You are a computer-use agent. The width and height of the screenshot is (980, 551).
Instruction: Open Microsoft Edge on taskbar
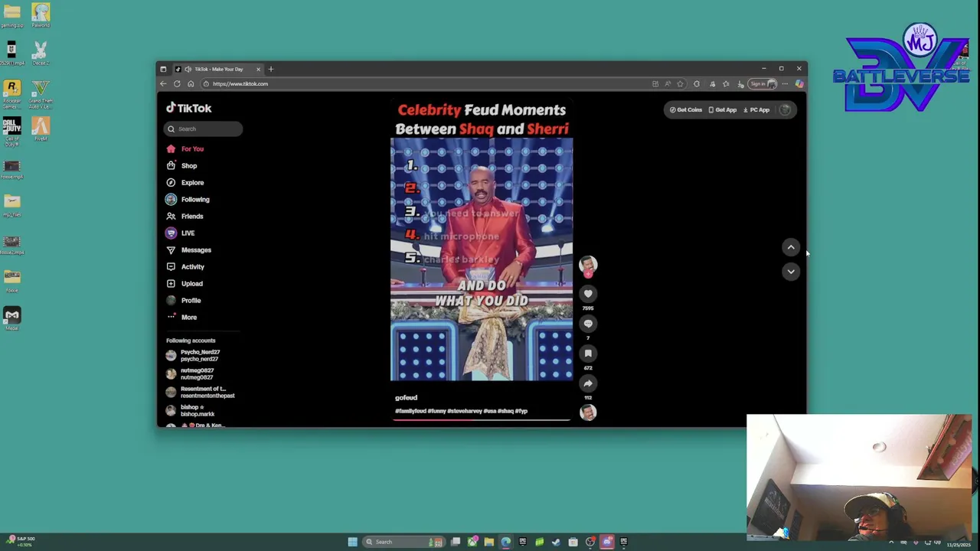506,542
